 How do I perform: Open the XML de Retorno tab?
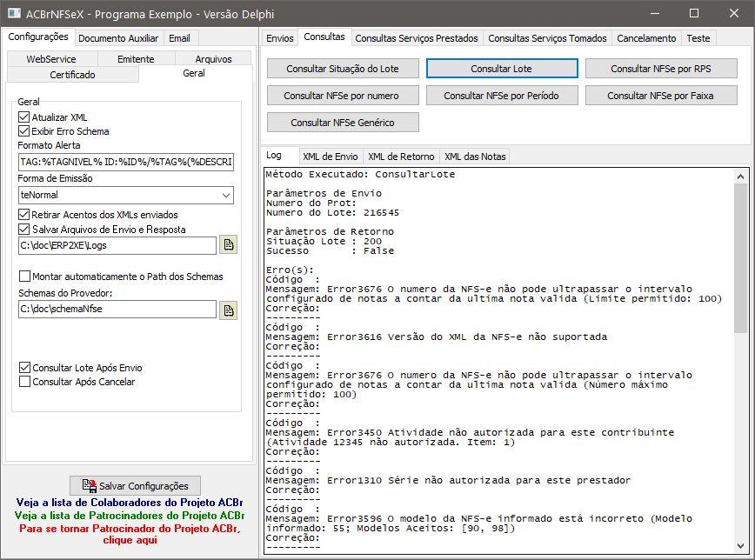[401, 157]
